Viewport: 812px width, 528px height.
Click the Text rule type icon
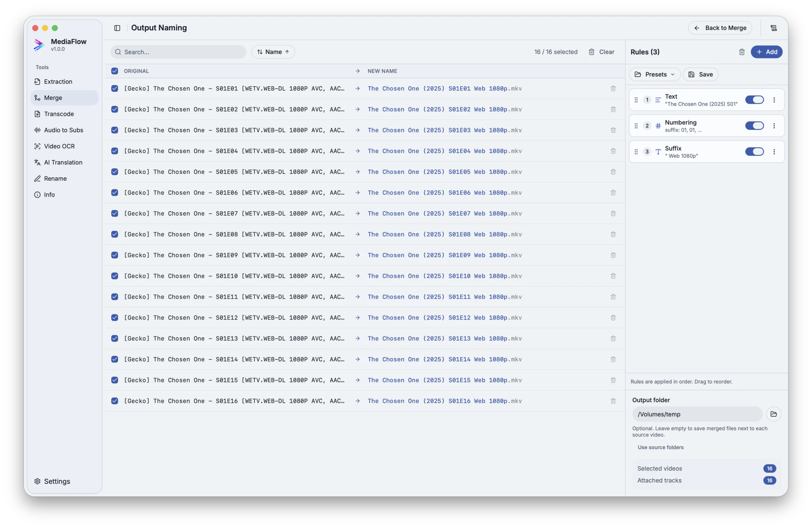tap(658, 100)
